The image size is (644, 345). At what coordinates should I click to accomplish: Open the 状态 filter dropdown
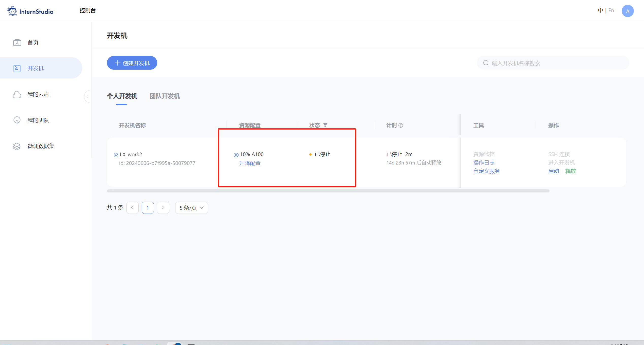coord(325,125)
